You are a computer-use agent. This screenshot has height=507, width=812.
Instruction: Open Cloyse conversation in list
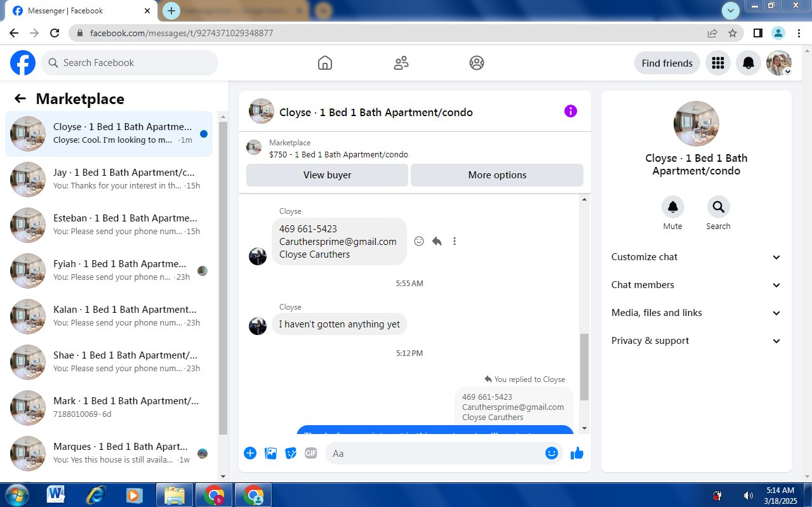tap(109, 134)
